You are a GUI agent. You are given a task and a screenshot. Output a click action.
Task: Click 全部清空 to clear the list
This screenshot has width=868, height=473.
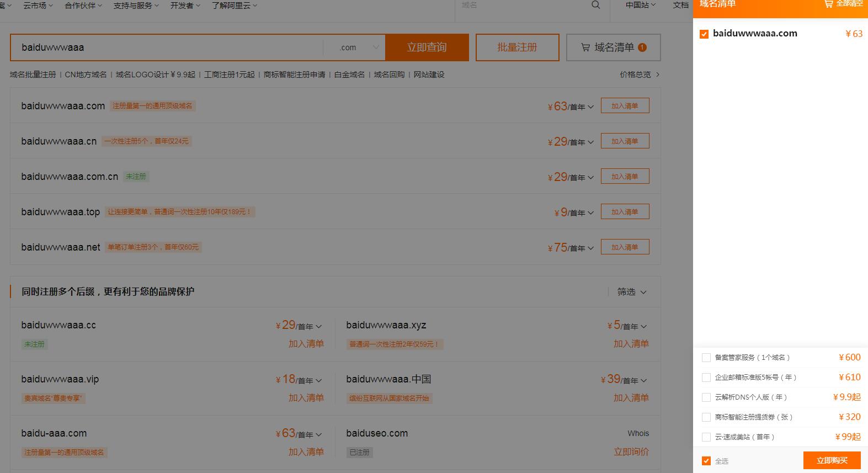[850, 3]
